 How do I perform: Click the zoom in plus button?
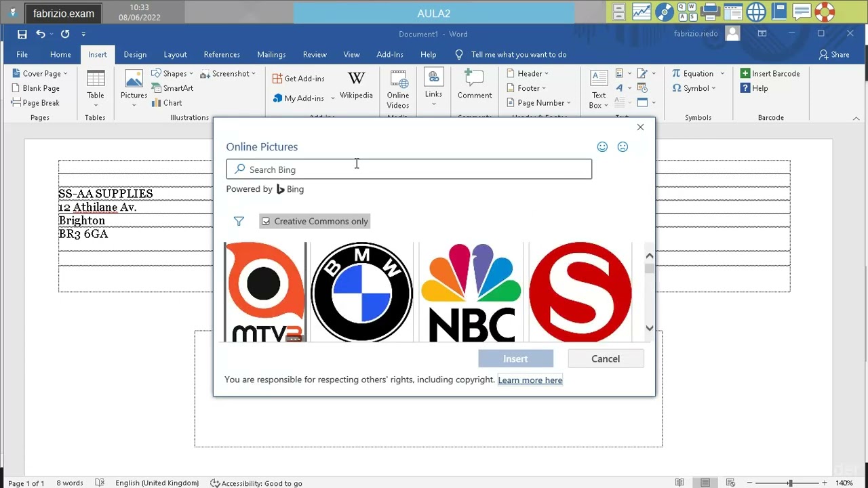click(x=825, y=483)
